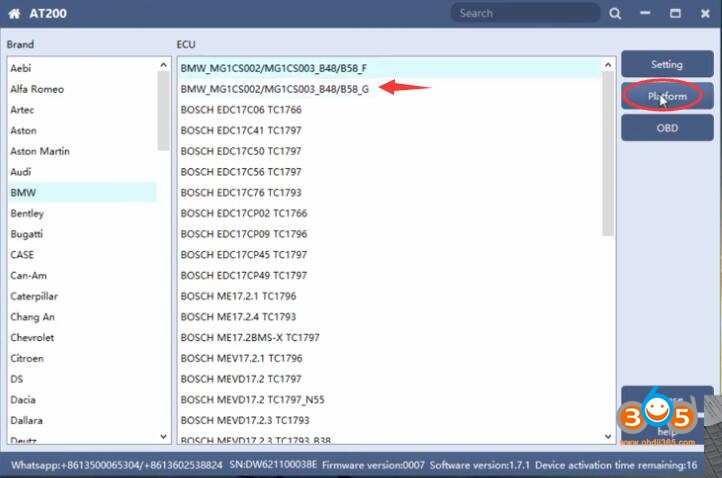Close the AT200 window
Screen dimensions: 722x478
point(705,13)
